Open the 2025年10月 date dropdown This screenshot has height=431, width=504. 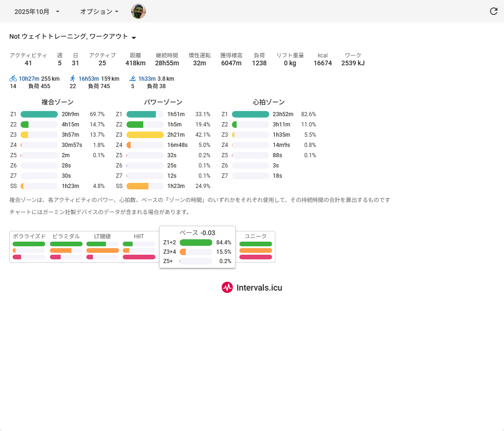tap(37, 12)
